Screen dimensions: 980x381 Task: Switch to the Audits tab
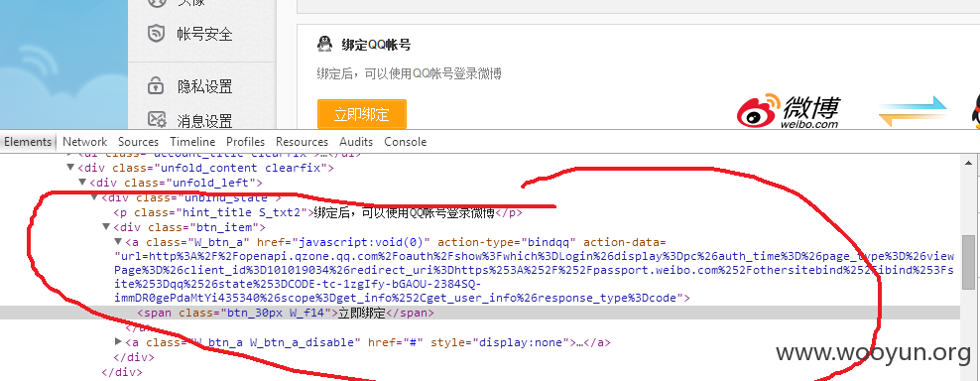(x=356, y=142)
